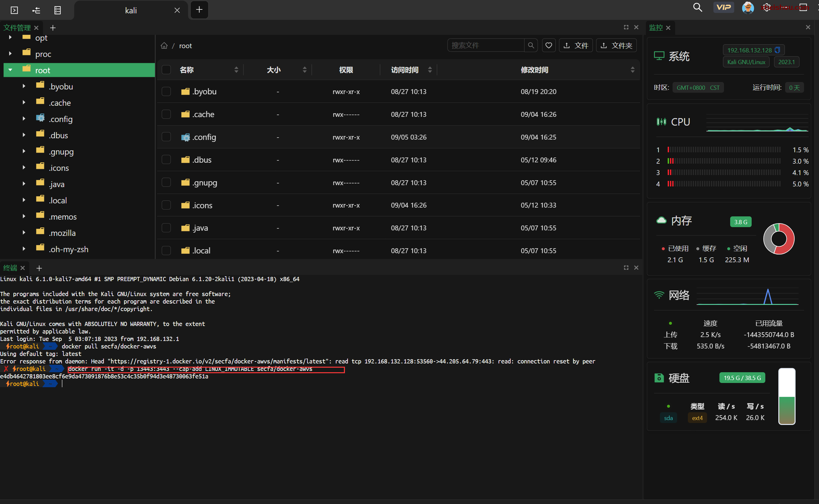Viewport: 819px width, 504px height.
Task: Check the .local row checkbox
Action: tap(166, 250)
